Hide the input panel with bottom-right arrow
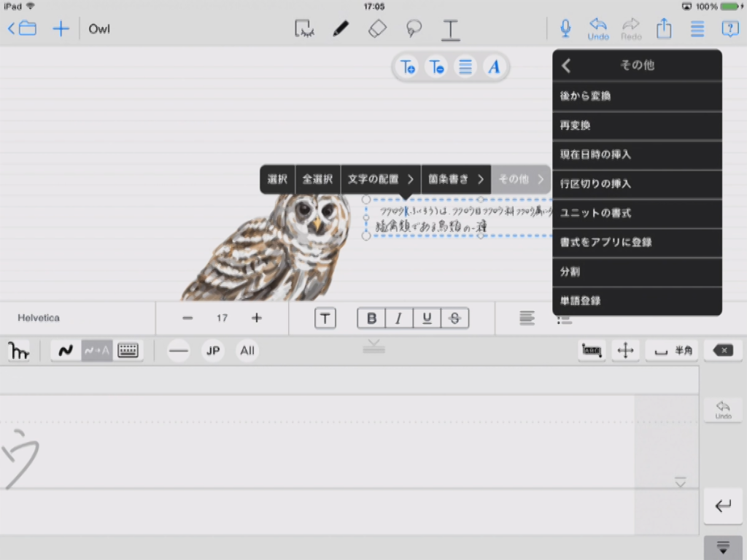This screenshot has height=560, width=747. pyautogui.click(x=723, y=548)
